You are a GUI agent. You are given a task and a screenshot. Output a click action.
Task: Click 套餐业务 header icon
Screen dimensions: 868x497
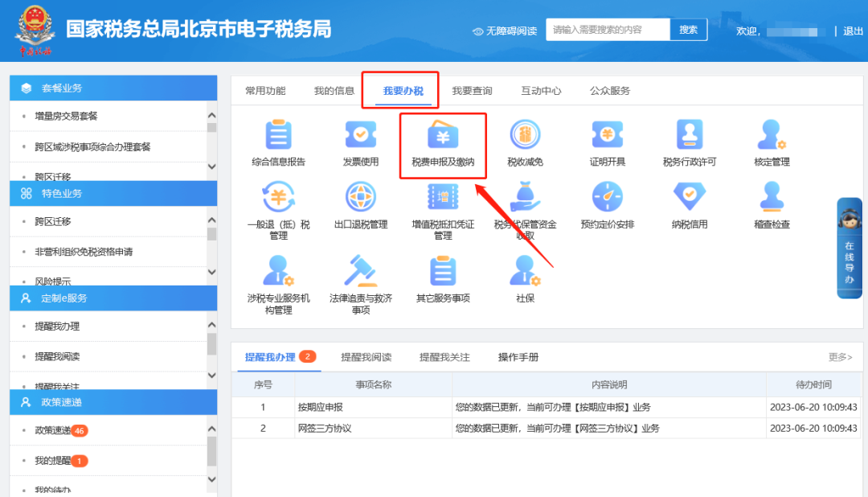26,88
